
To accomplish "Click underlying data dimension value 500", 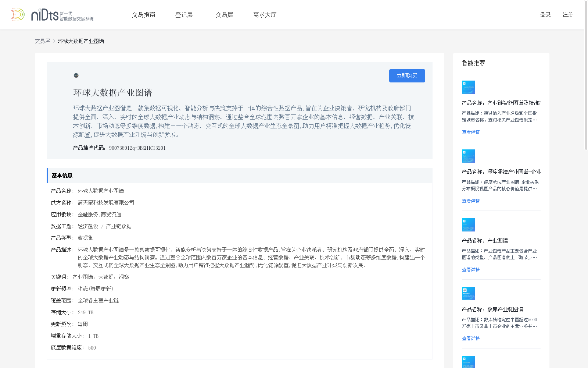I will coord(92,348).
